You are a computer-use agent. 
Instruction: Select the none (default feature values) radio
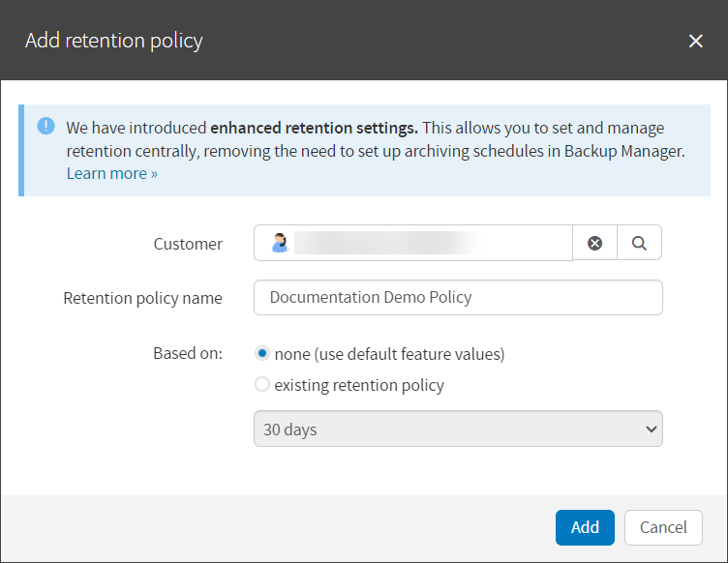261,354
